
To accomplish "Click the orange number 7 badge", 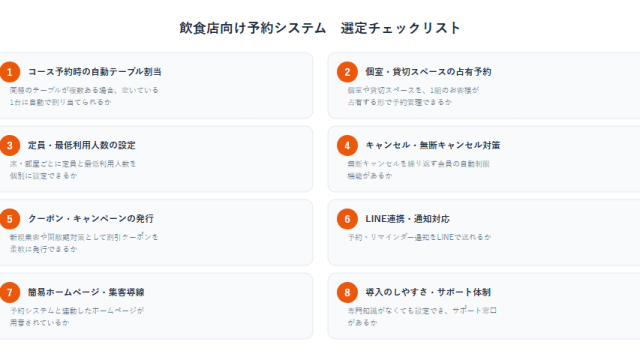I will (x=9, y=293).
